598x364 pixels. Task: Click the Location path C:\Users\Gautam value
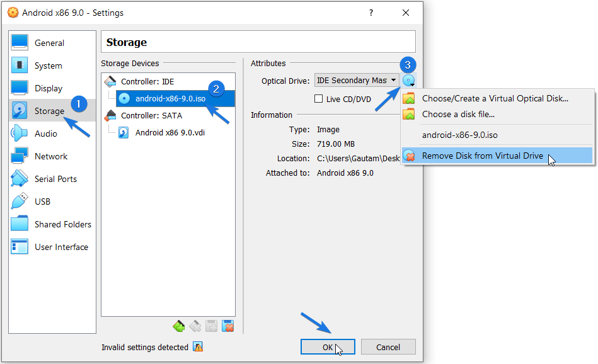[358, 159]
